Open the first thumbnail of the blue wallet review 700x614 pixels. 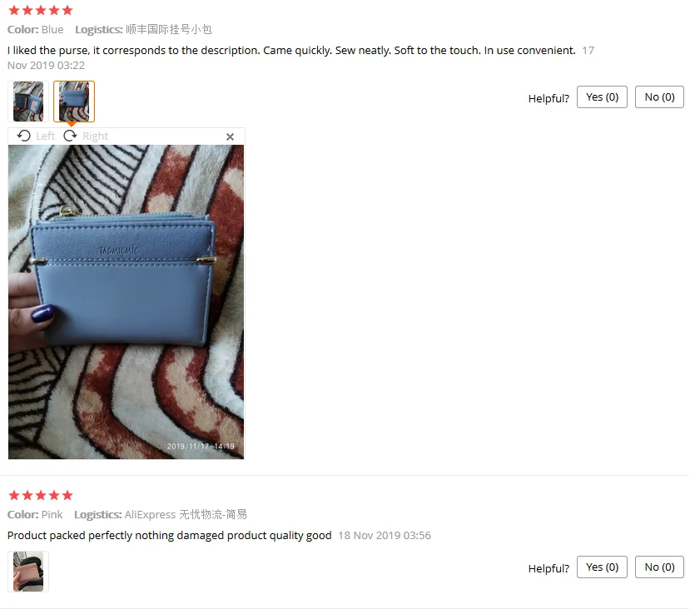pyautogui.click(x=28, y=103)
